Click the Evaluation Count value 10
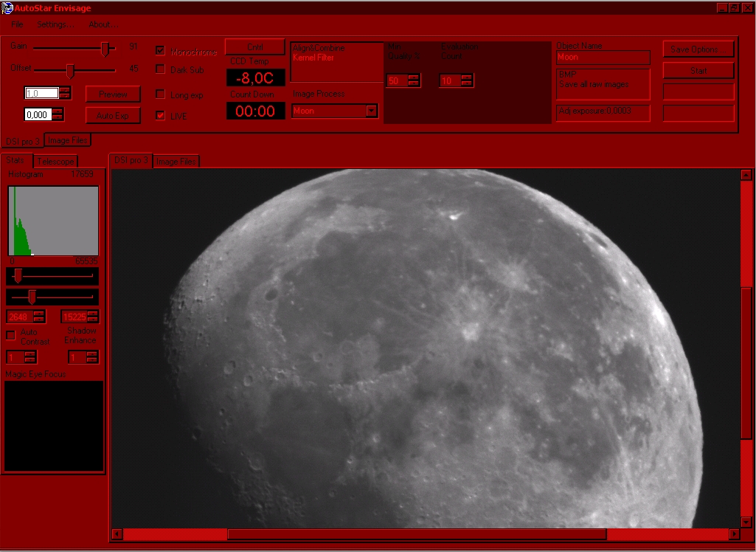Viewport: 756px width, 552px height. pyautogui.click(x=449, y=80)
